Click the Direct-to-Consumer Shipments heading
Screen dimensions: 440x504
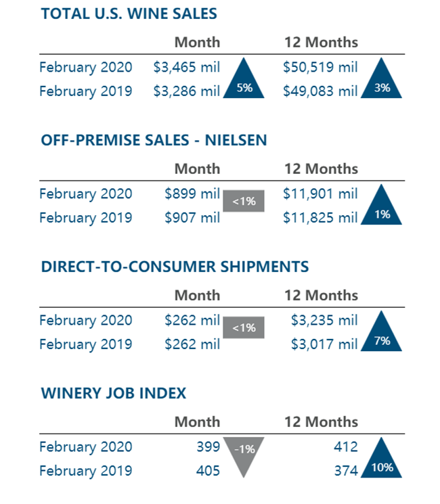175,267
